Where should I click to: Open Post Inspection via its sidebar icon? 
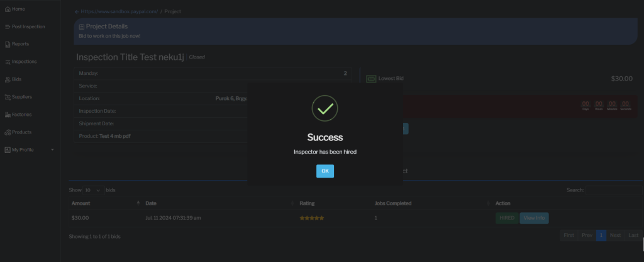tap(8, 26)
